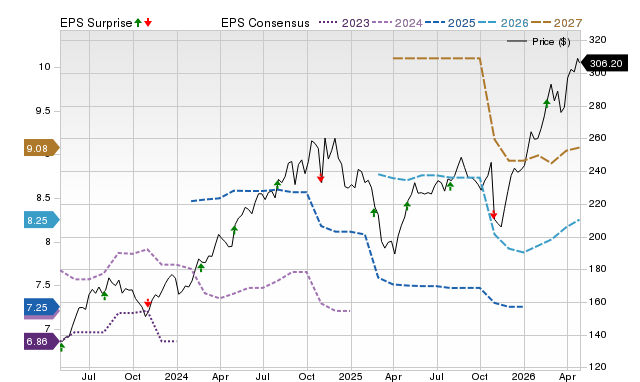Toggle the 2025 EPS consensus legend entry
Image resolution: width=640 pixels, height=382 pixels.
(x=450, y=23)
